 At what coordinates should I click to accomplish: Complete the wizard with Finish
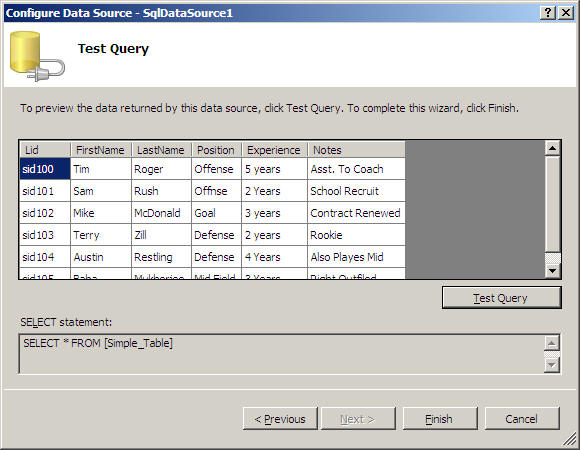pyautogui.click(x=440, y=419)
